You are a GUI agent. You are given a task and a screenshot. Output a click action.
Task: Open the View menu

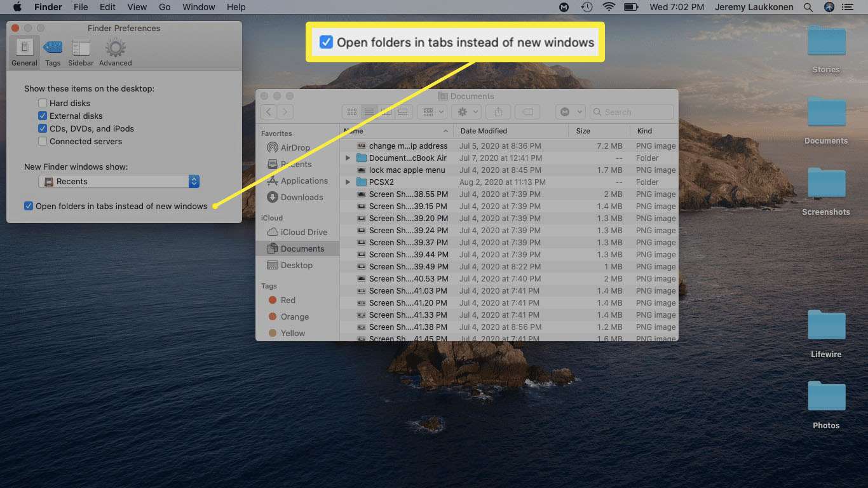click(x=137, y=7)
